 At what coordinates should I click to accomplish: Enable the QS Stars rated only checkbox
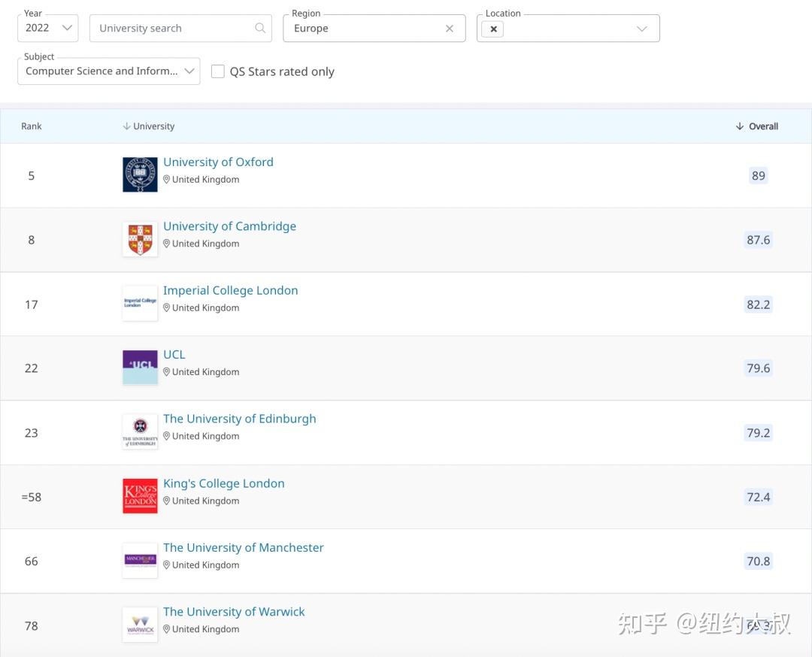218,71
